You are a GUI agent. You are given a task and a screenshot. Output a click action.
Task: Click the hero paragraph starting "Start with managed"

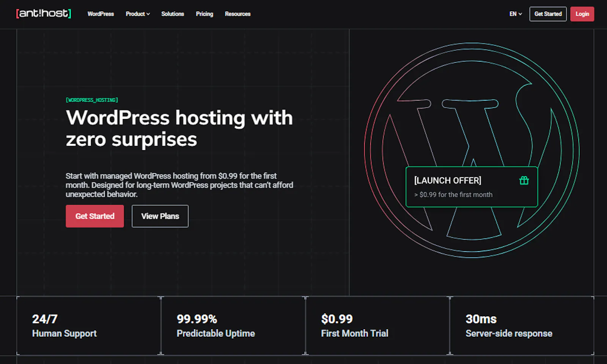click(x=179, y=185)
